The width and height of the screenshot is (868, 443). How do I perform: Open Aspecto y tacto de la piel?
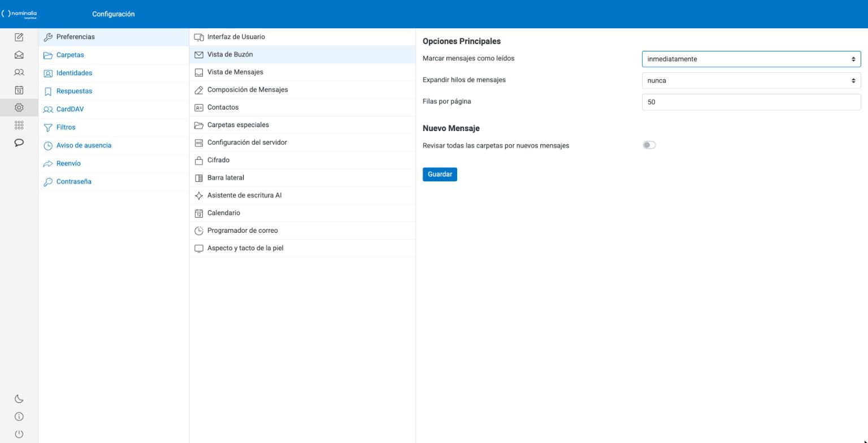(302, 247)
